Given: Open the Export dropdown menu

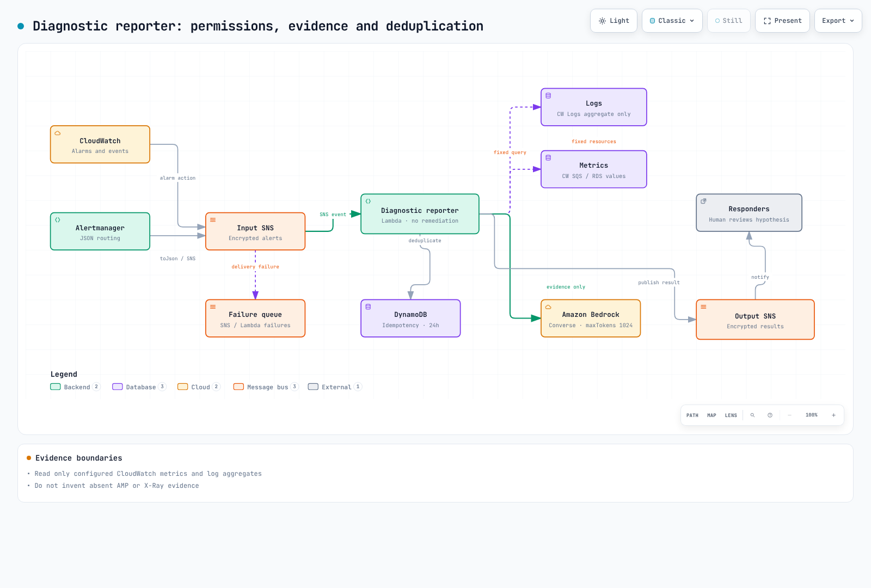Looking at the screenshot, I should click(x=838, y=21).
